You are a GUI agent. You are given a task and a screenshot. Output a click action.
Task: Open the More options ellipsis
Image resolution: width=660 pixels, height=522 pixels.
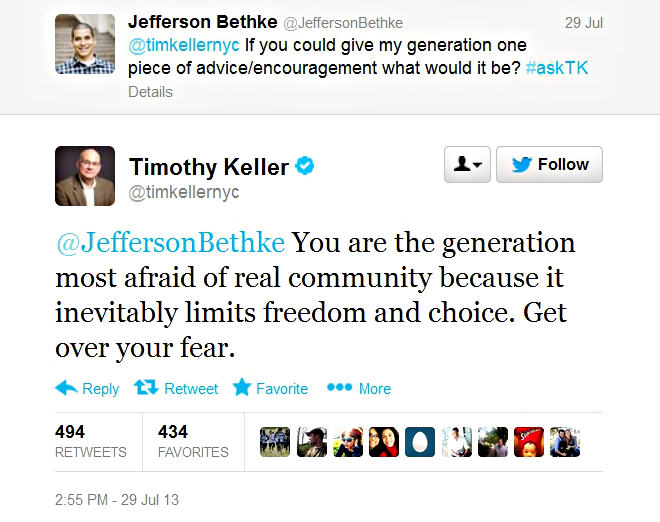click(x=340, y=388)
